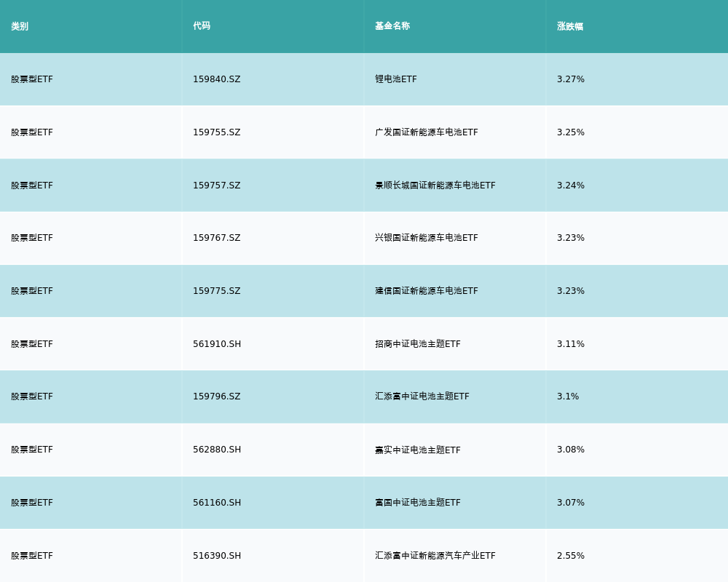Click 招商中证电池主题ETF fund name
The height and width of the screenshot is (582, 728).
[x=418, y=344]
